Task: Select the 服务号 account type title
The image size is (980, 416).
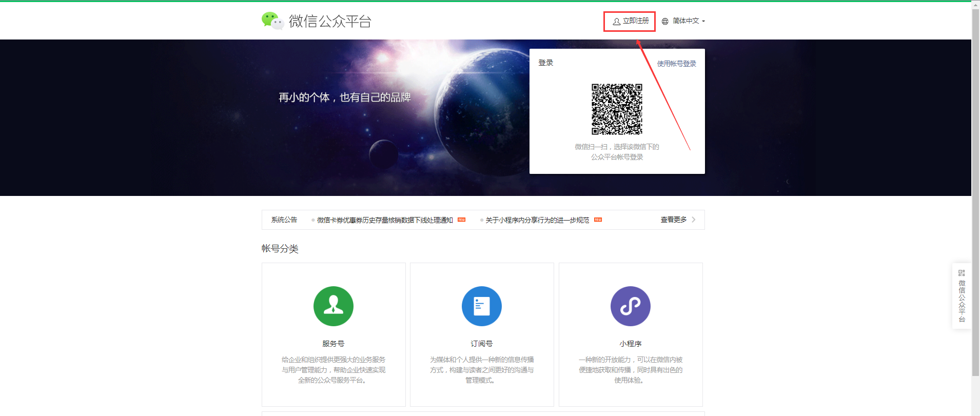Action: point(333,344)
